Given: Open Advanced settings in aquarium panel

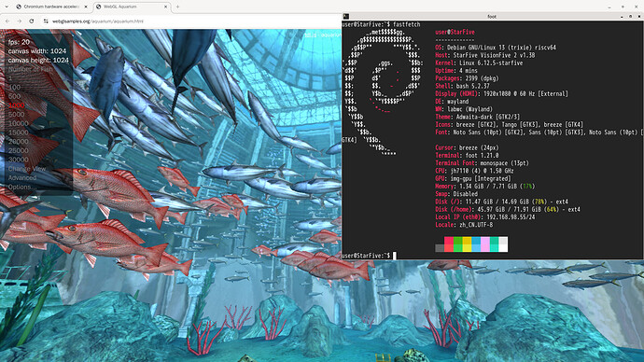Looking at the screenshot, I should [22, 177].
